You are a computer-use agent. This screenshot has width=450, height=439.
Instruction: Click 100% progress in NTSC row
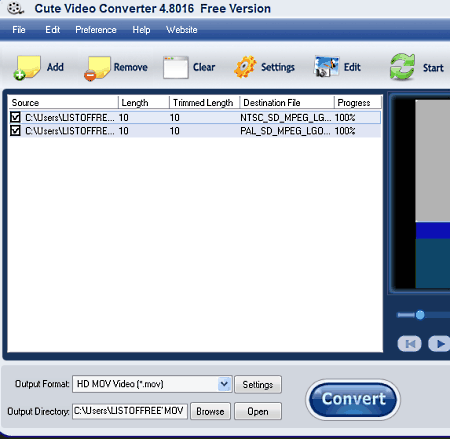click(x=345, y=117)
